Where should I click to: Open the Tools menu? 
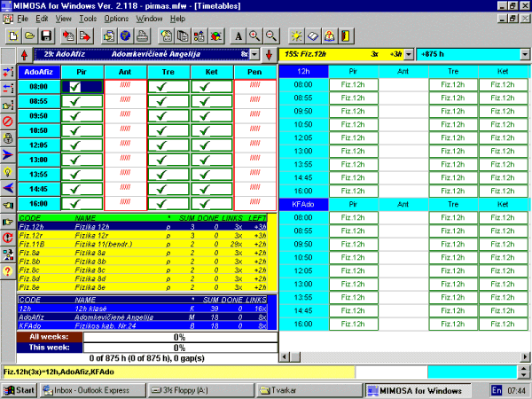click(88, 18)
